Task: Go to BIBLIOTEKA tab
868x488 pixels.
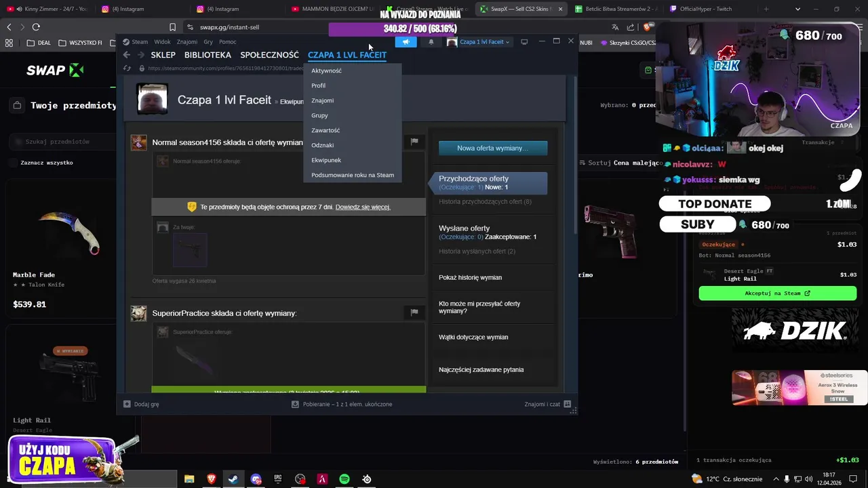Action: [x=208, y=55]
